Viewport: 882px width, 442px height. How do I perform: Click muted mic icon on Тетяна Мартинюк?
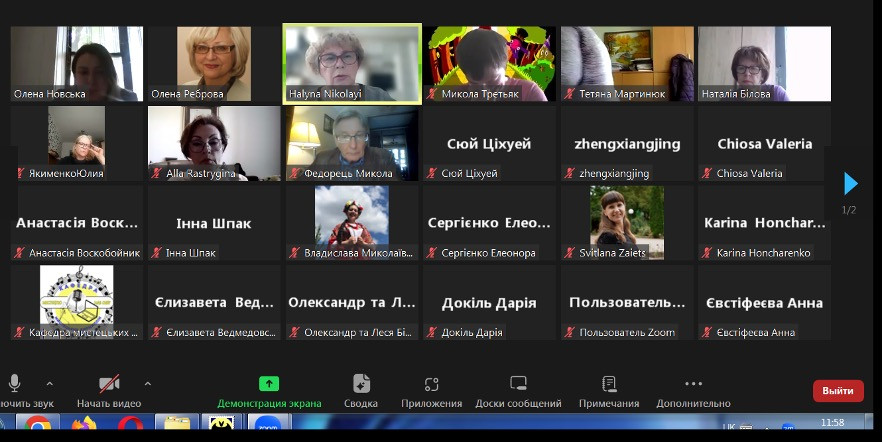pyautogui.click(x=569, y=94)
